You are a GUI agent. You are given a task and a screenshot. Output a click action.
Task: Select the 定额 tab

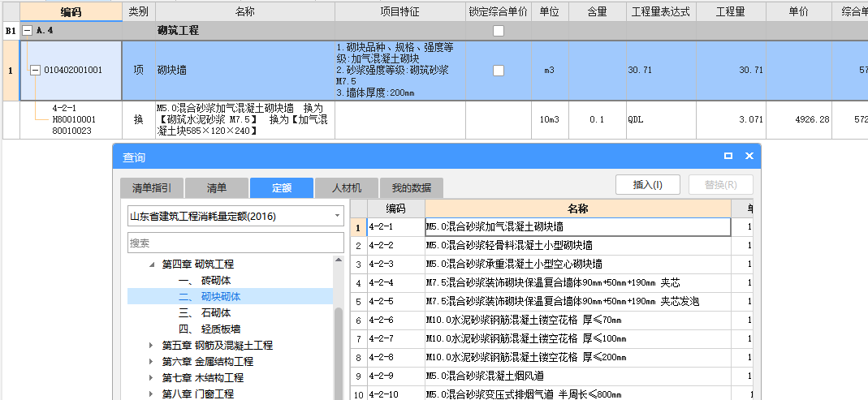tap(282, 188)
